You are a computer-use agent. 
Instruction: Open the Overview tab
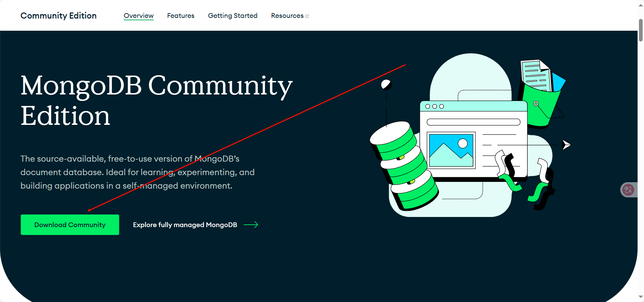[139, 16]
